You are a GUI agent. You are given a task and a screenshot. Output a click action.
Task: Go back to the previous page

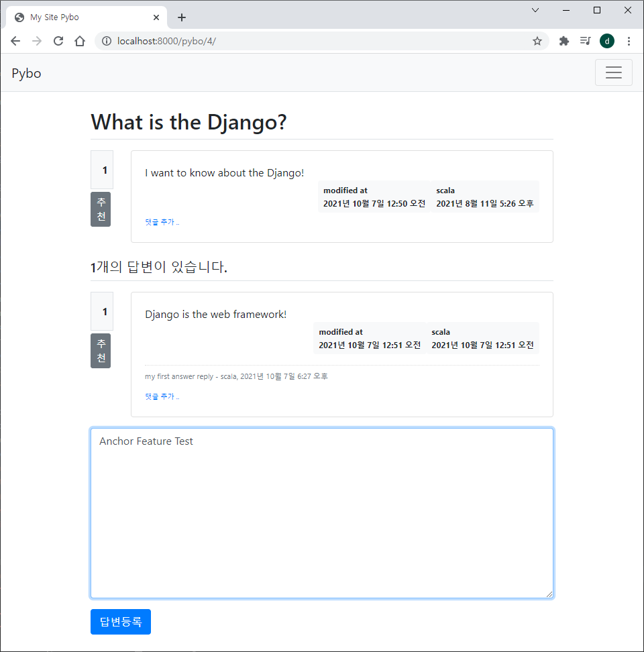15,41
